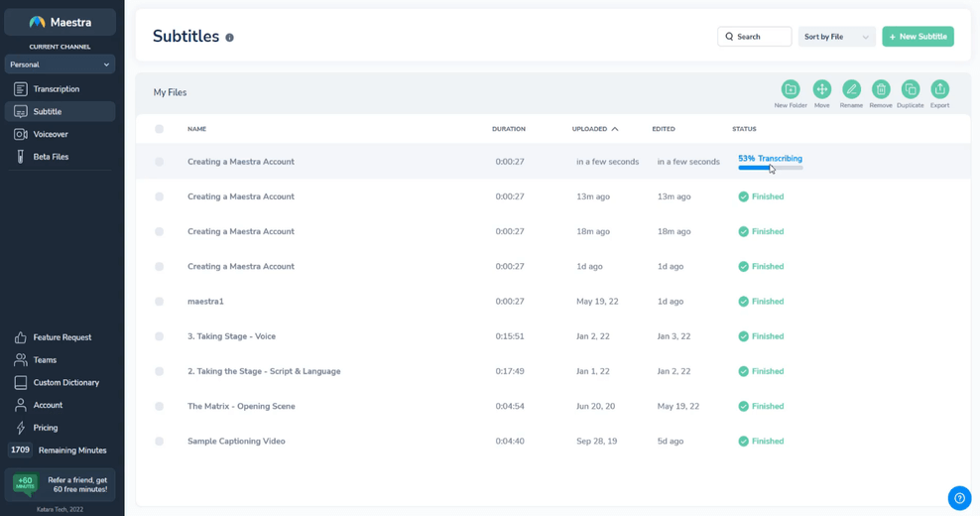Viewport: 980px width, 516px height.
Task: Open The Matrix - Opening Scene file
Action: (x=241, y=407)
